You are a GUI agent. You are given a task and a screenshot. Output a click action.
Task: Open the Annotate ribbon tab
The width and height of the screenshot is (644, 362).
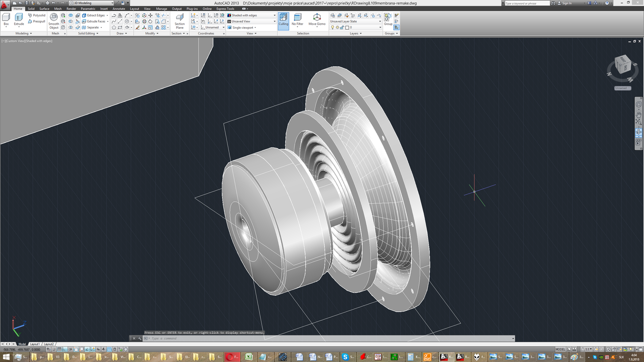tap(119, 9)
